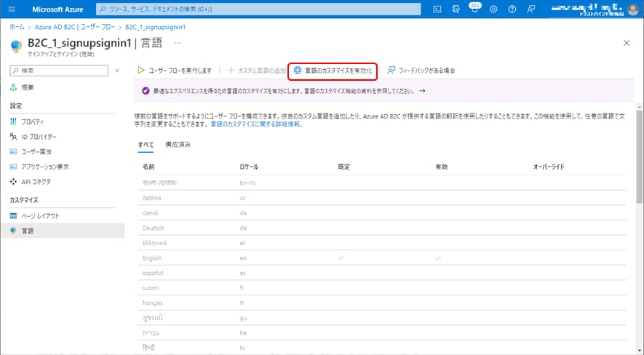Click the 既定 column header
The height and width of the screenshot is (355, 644).
343,167
